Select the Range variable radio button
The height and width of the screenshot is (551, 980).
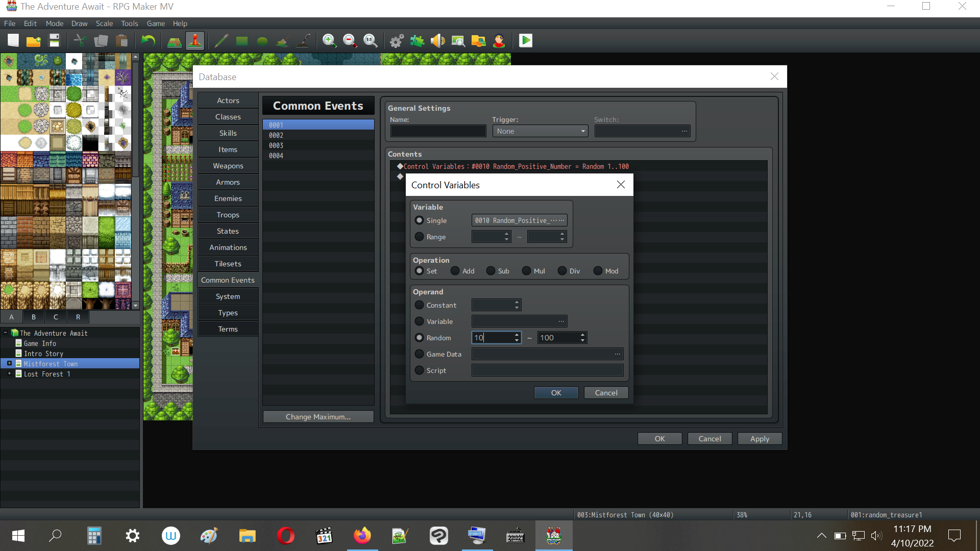[x=420, y=237]
